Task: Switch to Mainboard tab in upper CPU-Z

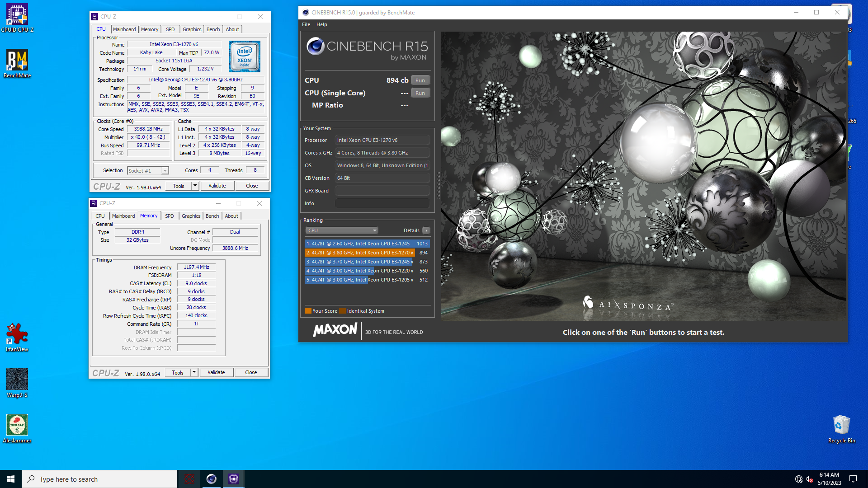Action: coord(124,29)
